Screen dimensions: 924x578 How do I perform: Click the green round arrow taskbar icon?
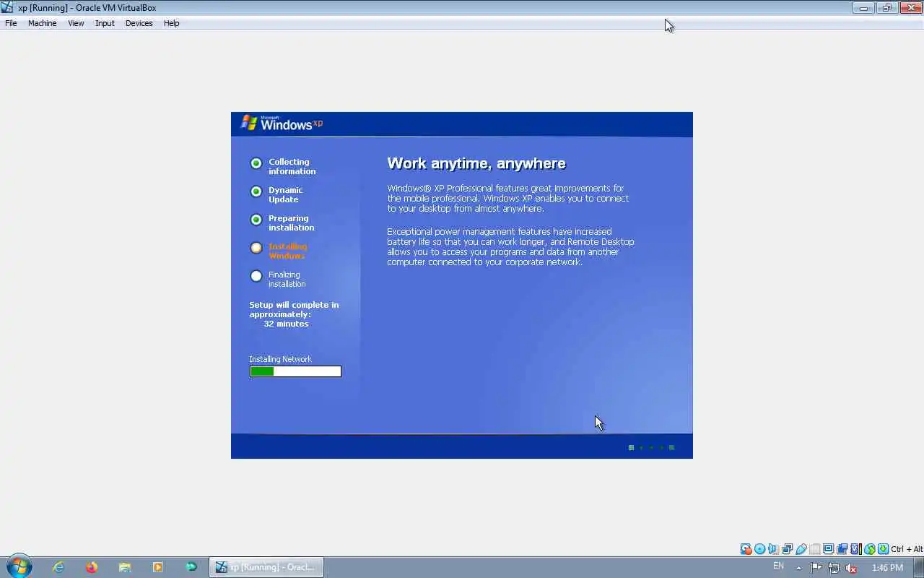(x=191, y=567)
